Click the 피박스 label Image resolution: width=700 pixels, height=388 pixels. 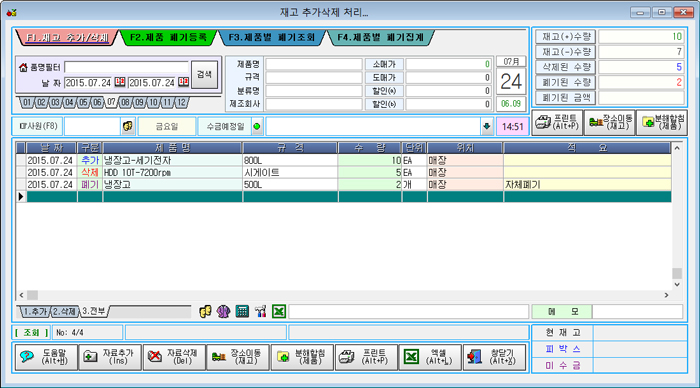point(562,349)
